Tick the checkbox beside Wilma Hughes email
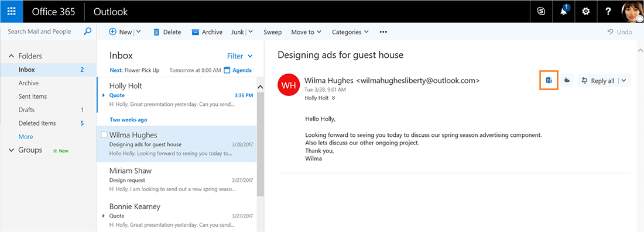Screen dimensions: 644x235 pos(104,135)
